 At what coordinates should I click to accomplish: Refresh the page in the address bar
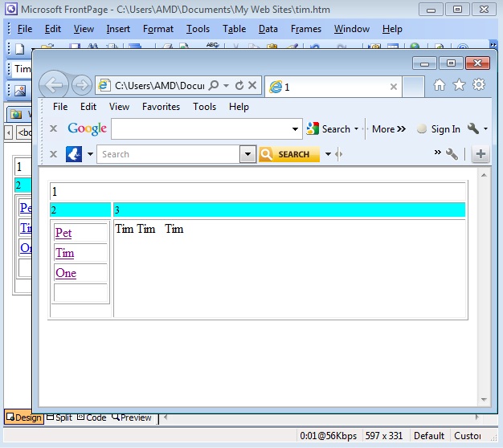pyautogui.click(x=239, y=85)
